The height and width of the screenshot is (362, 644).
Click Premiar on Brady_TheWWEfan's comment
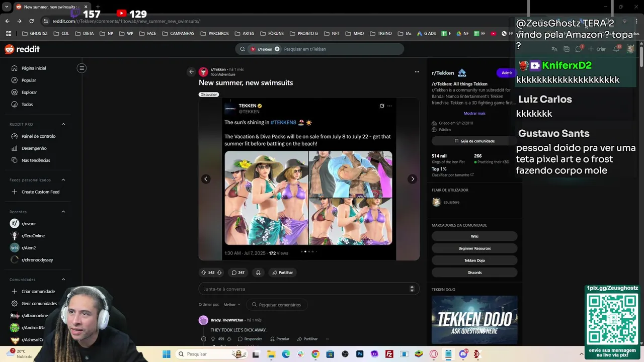[279, 339]
